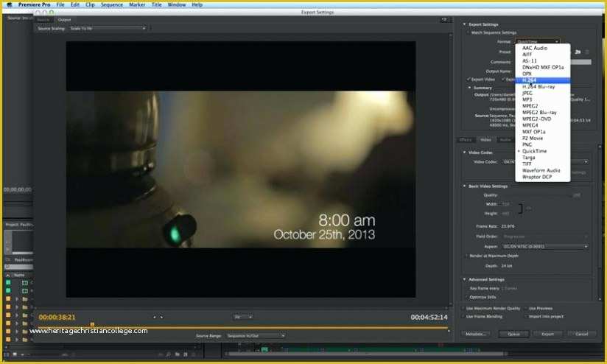Switch Project panel to icon view

(x=15, y=354)
